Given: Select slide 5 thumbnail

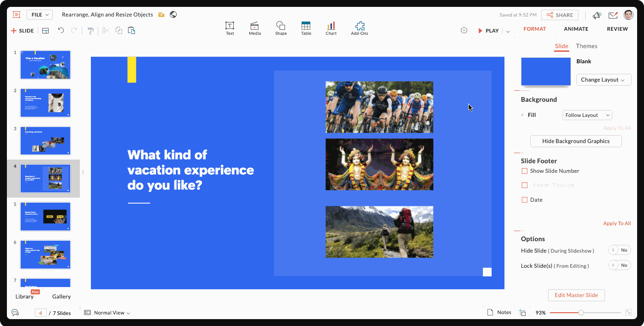Looking at the screenshot, I should tap(45, 216).
